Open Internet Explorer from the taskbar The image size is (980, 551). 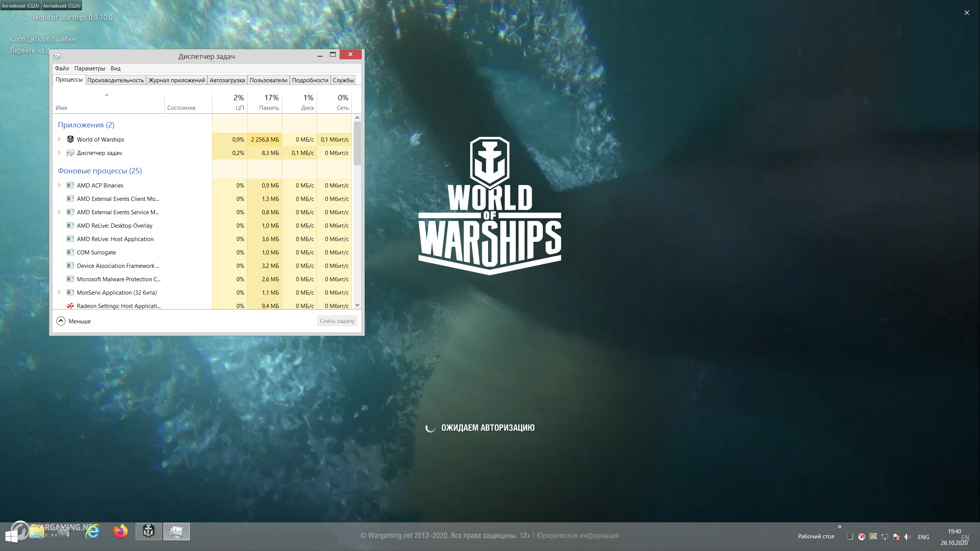[92, 531]
